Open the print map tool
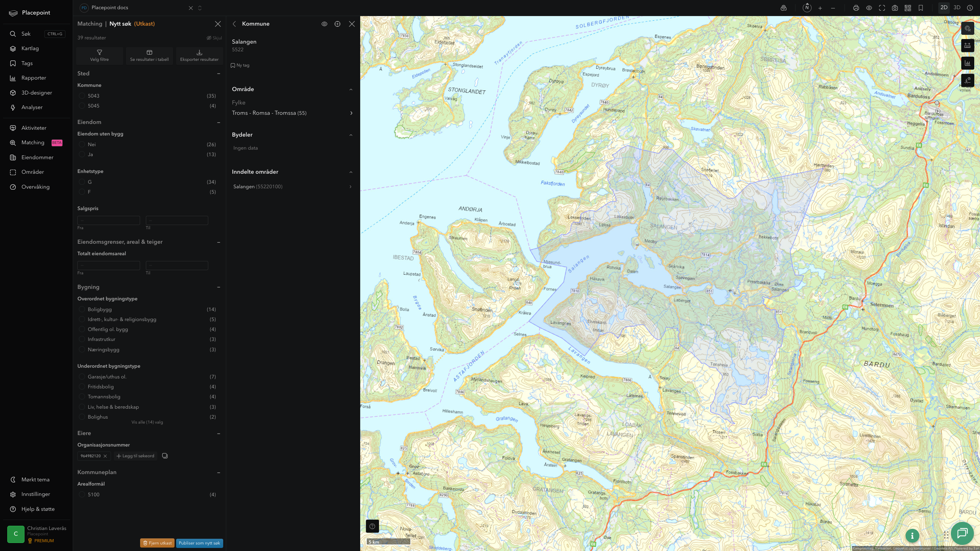The image size is (980, 551). click(x=856, y=8)
